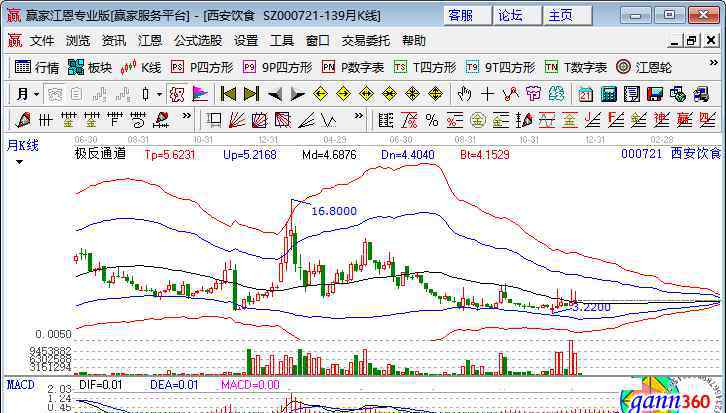The image size is (726, 413).
Task: Click the Tp=5.6231 indicator value
Action: [x=169, y=155]
